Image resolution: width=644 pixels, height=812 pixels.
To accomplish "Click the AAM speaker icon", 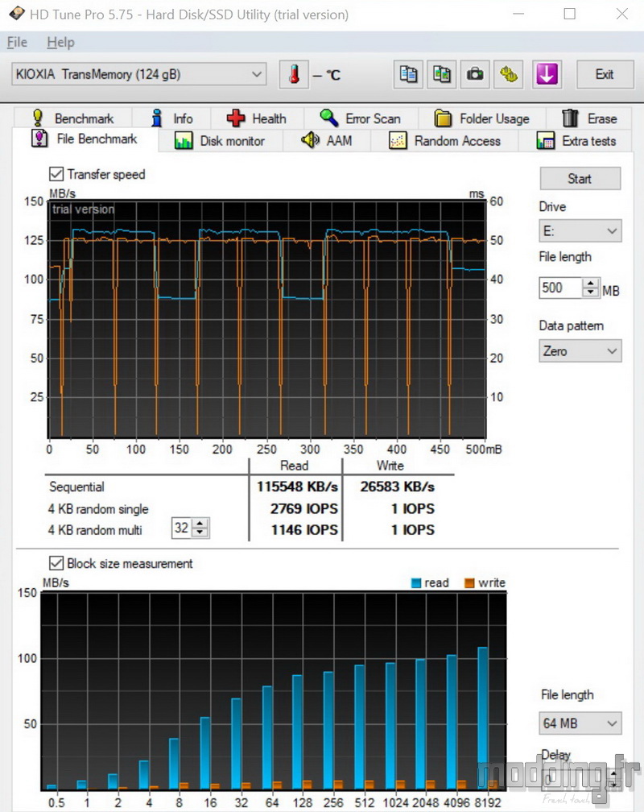I will (311, 140).
